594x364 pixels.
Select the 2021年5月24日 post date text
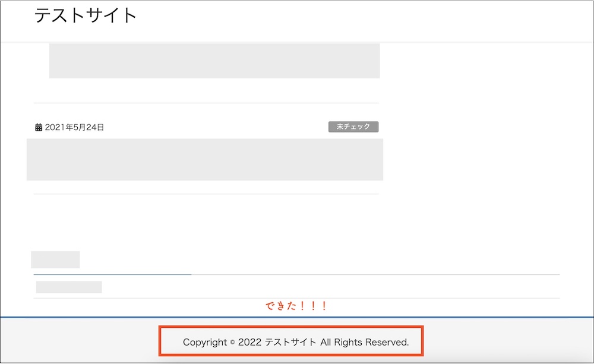pyautogui.click(x=74, y=127)
